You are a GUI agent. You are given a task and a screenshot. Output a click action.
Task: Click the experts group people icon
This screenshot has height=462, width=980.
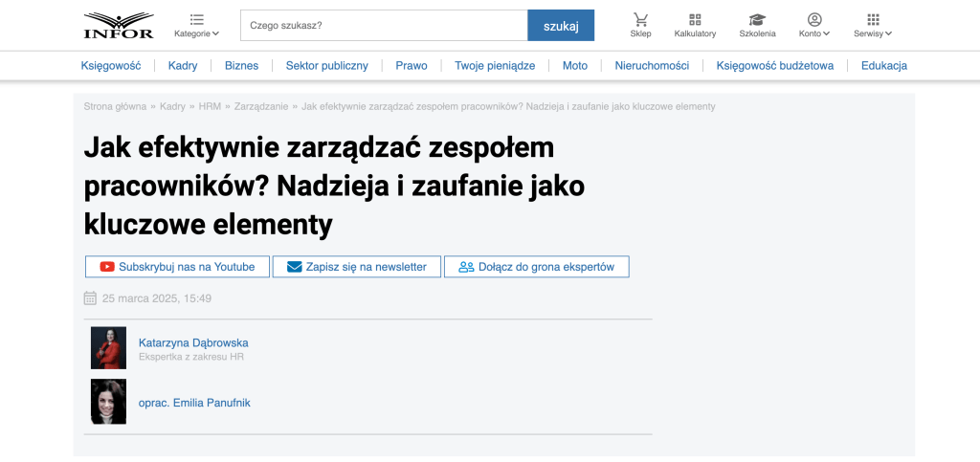tap(466, 267)
